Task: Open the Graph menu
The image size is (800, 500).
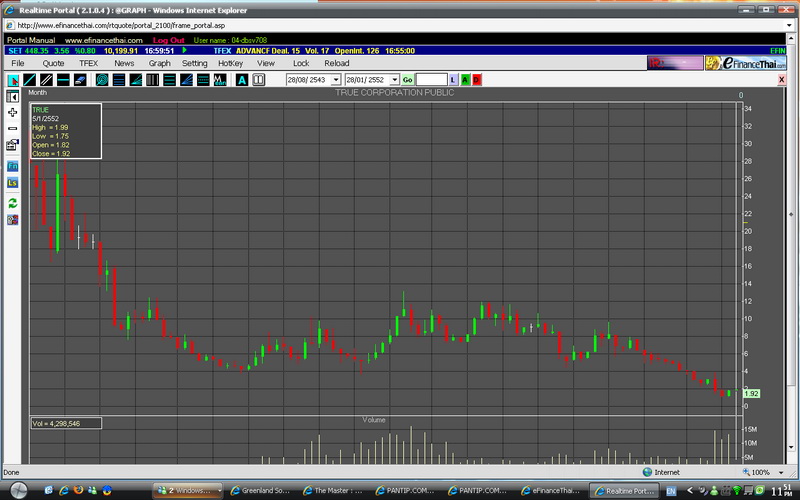Action: tap(160, 63)
